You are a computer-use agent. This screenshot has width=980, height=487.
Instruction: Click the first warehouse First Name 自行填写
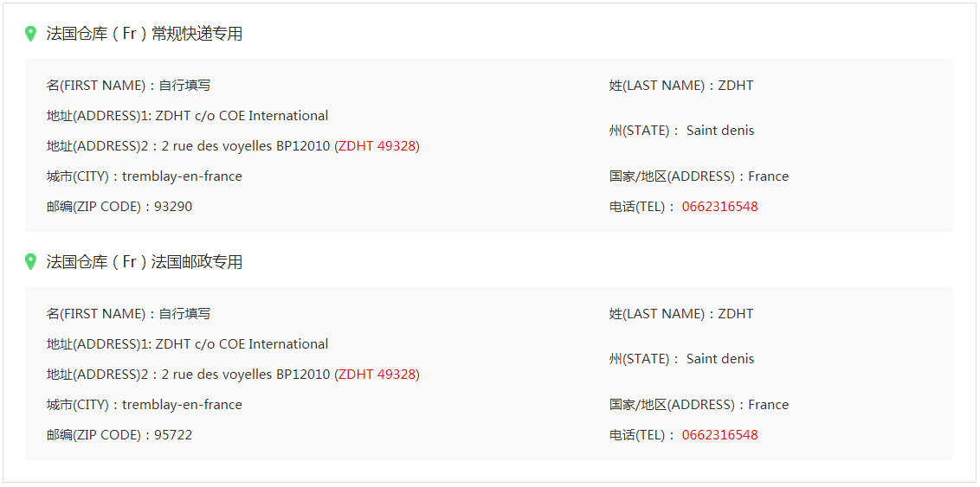click(184, 86)
